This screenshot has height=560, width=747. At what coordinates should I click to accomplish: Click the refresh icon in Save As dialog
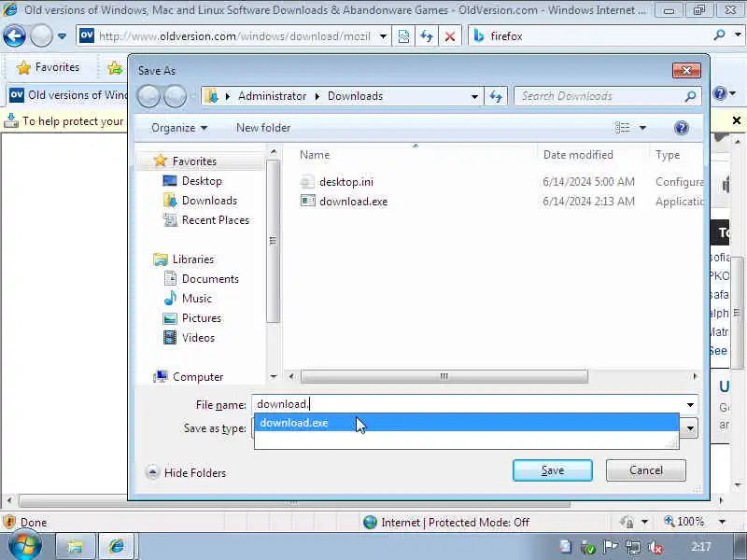click(x=496, y=97)
